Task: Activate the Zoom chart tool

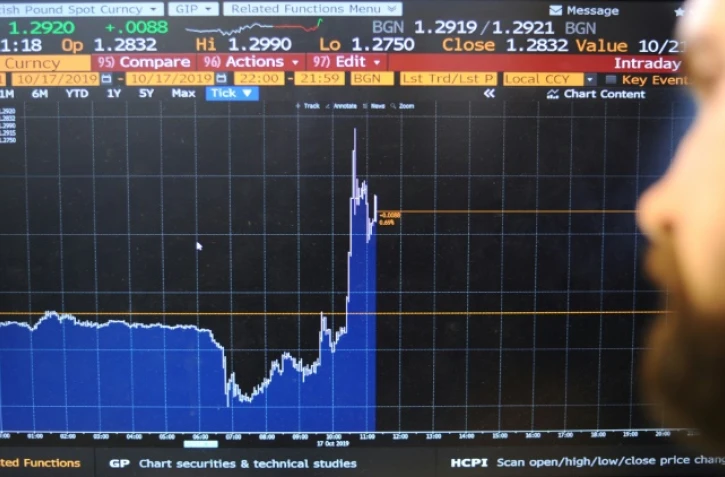Action: pyautogui.click(x=402, y=106)
